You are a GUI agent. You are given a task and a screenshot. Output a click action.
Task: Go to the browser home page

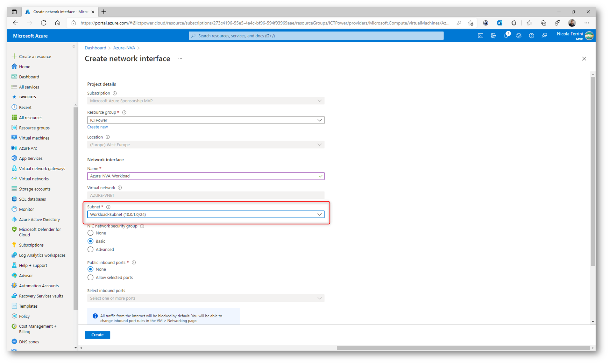point(58,23)
